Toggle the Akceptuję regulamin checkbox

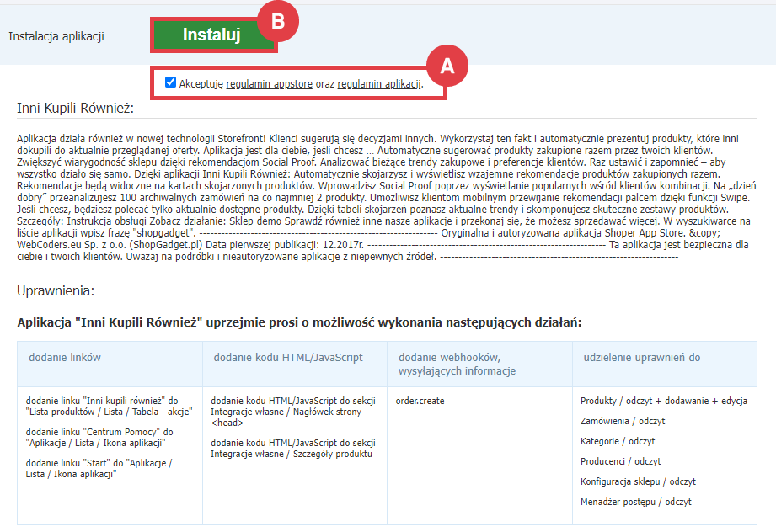(171, 82)
